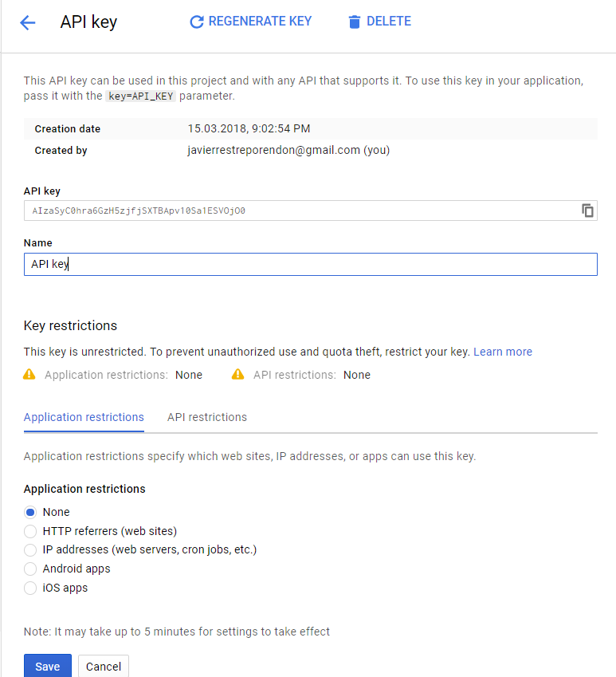The width and height of the screenshot is (616, 677).
Task: Save the API key settings
Action: (47, 666)
